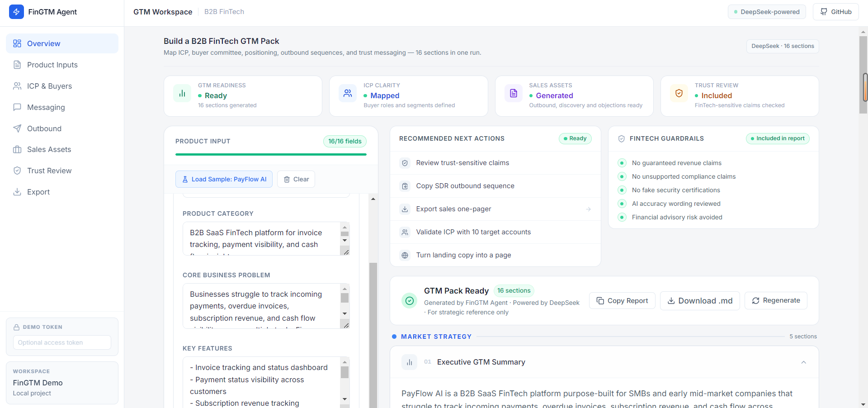Click the GTM Pack Ready checkmark icon
This screenshot has height=408, width=868.
coord(410,301)
